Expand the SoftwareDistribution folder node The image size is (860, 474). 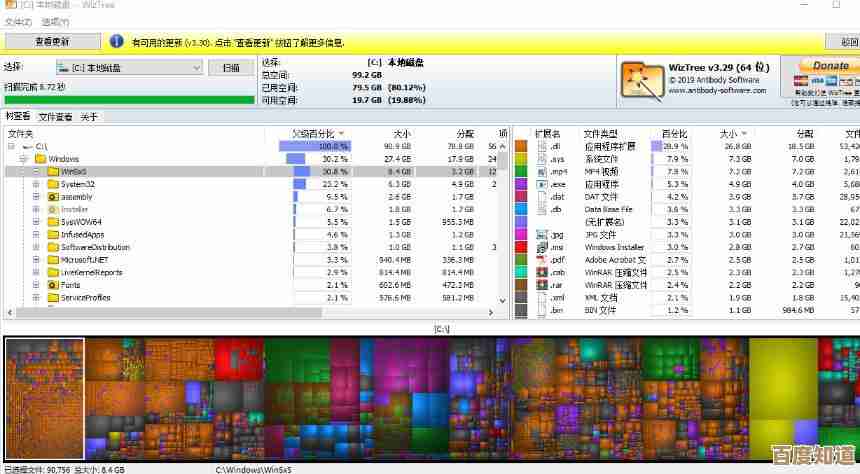tap(36, 247)
